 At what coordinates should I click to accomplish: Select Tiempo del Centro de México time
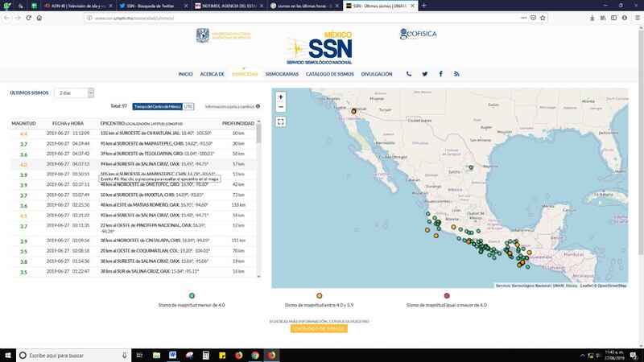(x=157, y=106)
